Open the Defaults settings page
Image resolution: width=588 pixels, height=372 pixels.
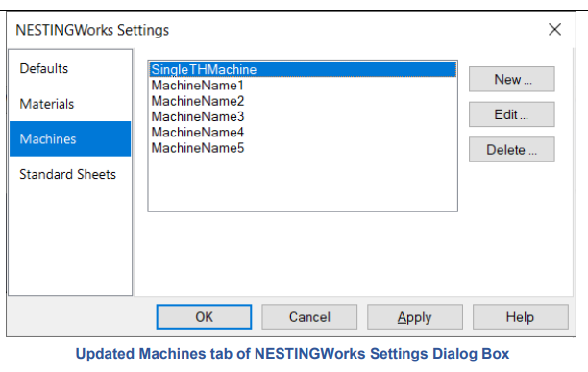(70, 68)
